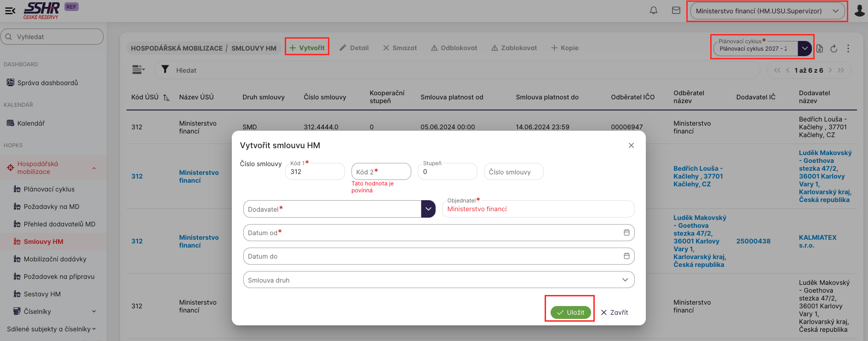868x341 pixels.
Task: Click the user profile avatar icon
Action: [859, 11]
